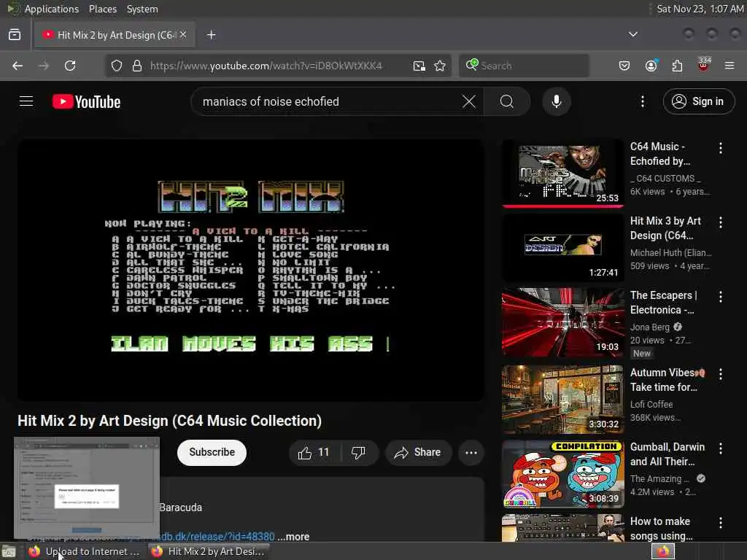Open the System menu
This screenshot has width=747, height=560.
(142, 9)
